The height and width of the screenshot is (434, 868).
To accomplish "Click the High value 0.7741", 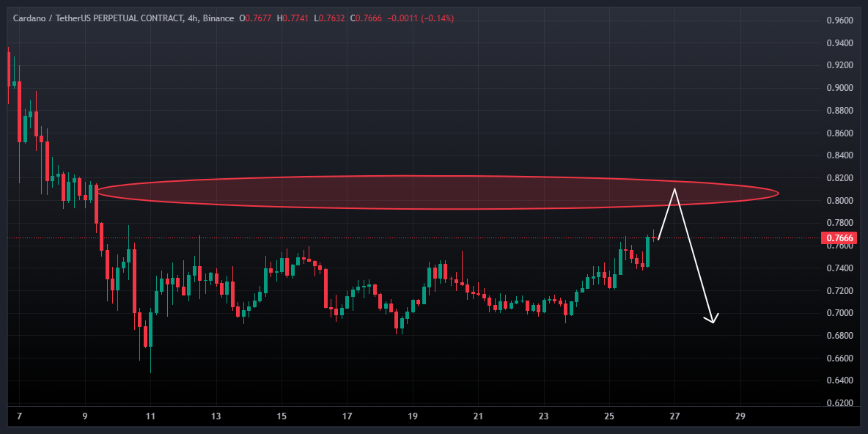I will click(x=296, y=18).
